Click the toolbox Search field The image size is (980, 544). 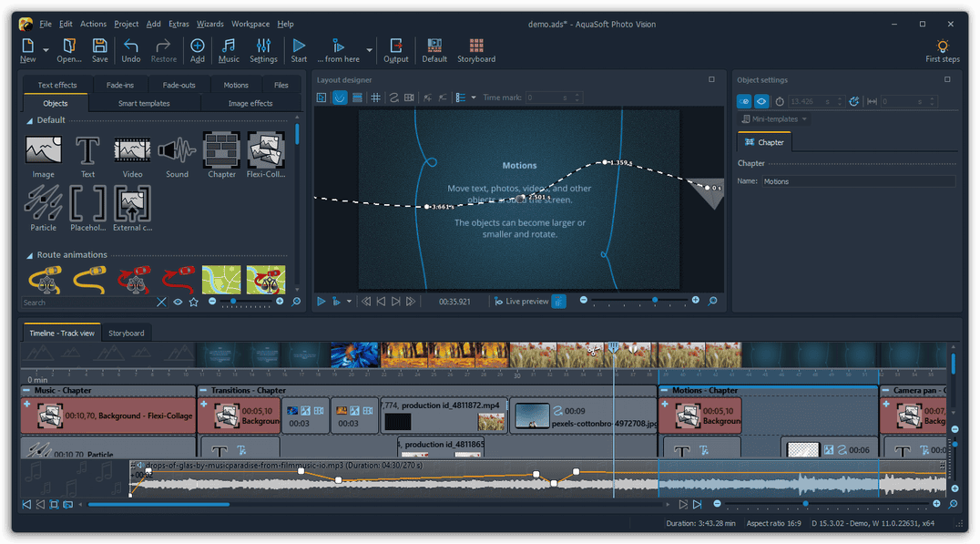[87, 303]
